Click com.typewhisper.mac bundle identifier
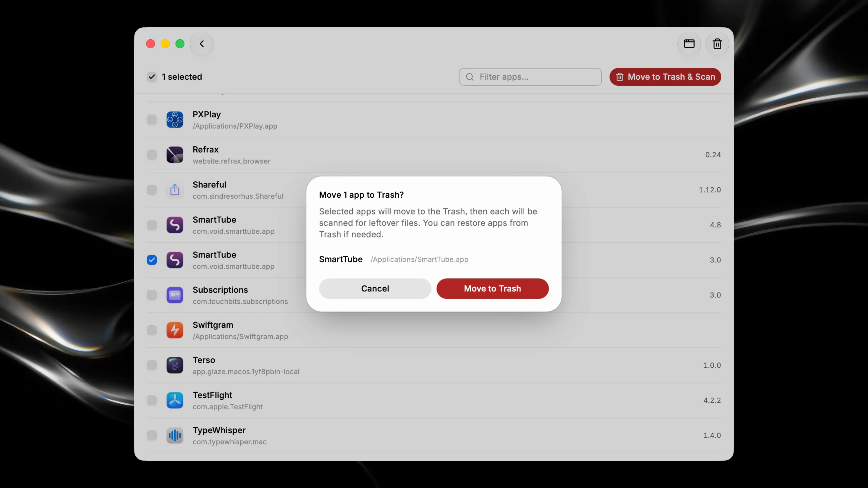Image resolution: width=868 pixels, height=488 pixels. click(229, 442)
